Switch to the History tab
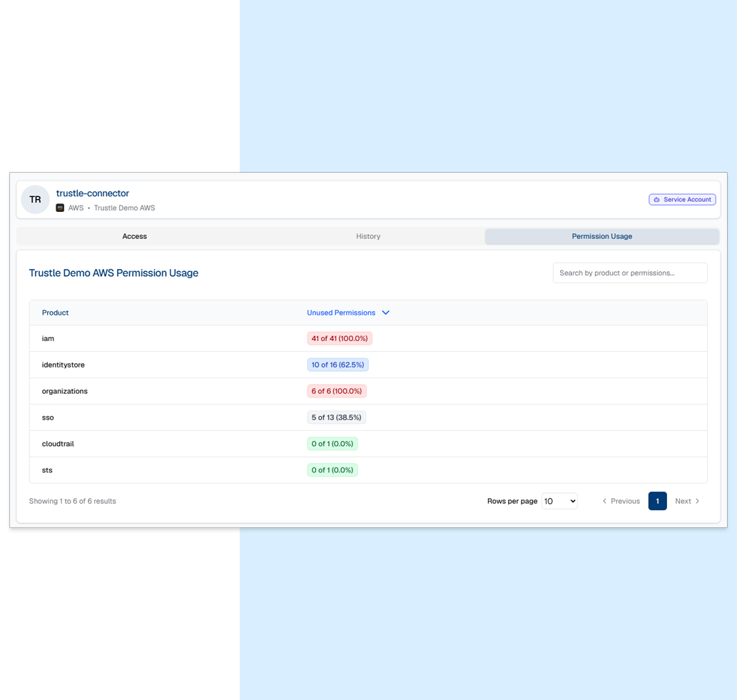 pyautogui.click(x=368, y=236)
